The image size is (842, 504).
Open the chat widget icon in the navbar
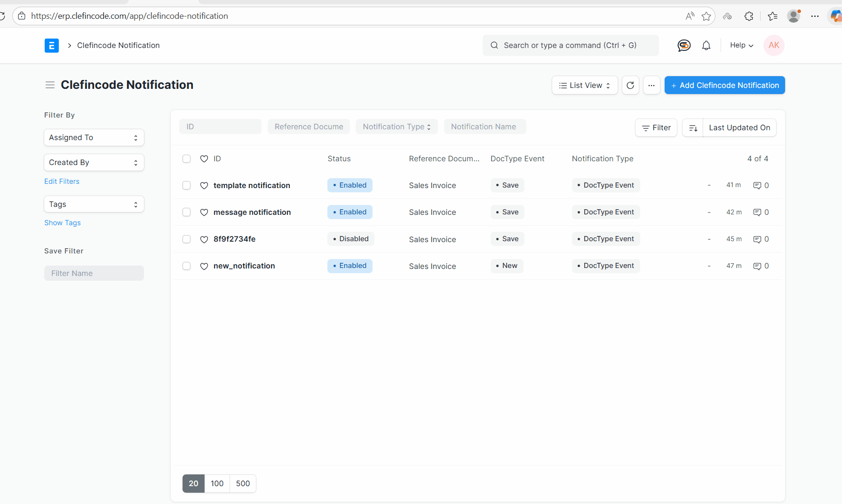[x=683, y=45]
